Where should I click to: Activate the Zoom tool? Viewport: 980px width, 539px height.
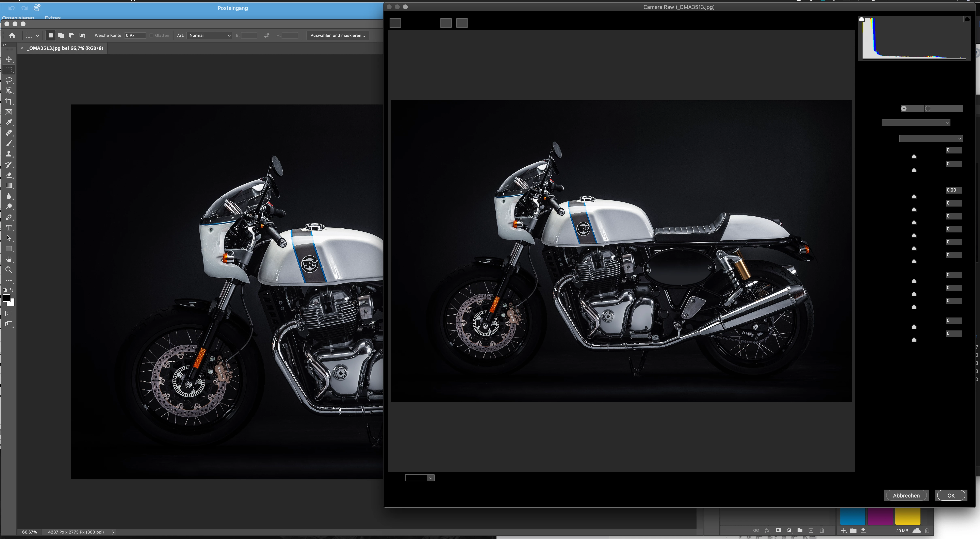click(x=9, y=270)
